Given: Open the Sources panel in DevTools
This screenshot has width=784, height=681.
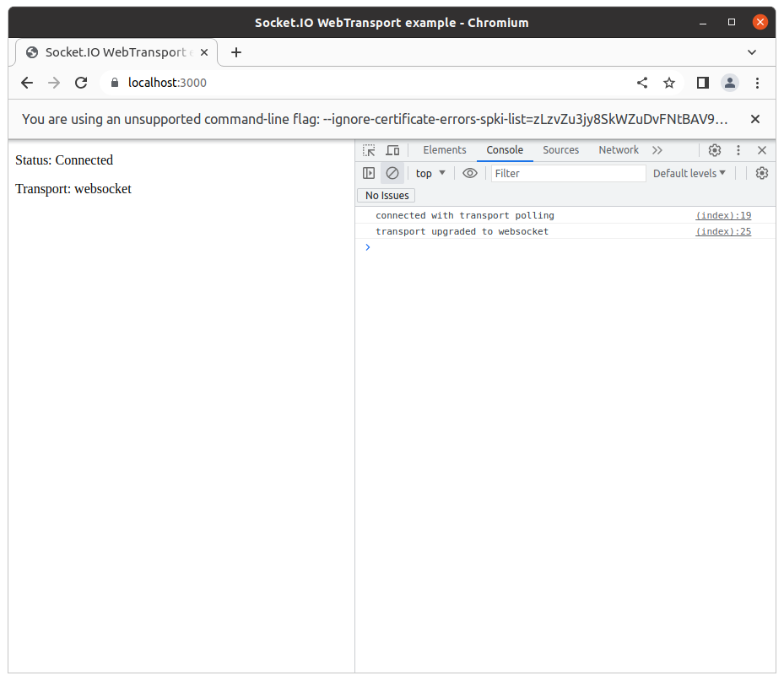Looking at the screenshot, I should 560,149.
